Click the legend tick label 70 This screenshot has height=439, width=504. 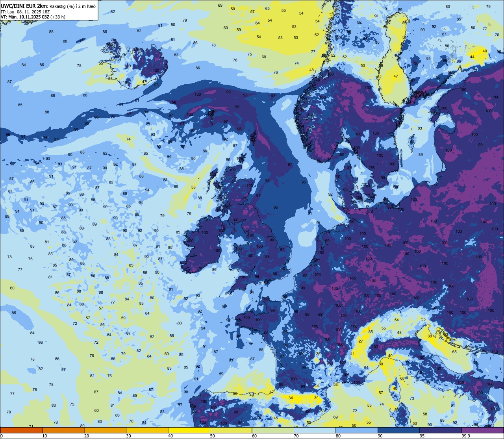296,436
